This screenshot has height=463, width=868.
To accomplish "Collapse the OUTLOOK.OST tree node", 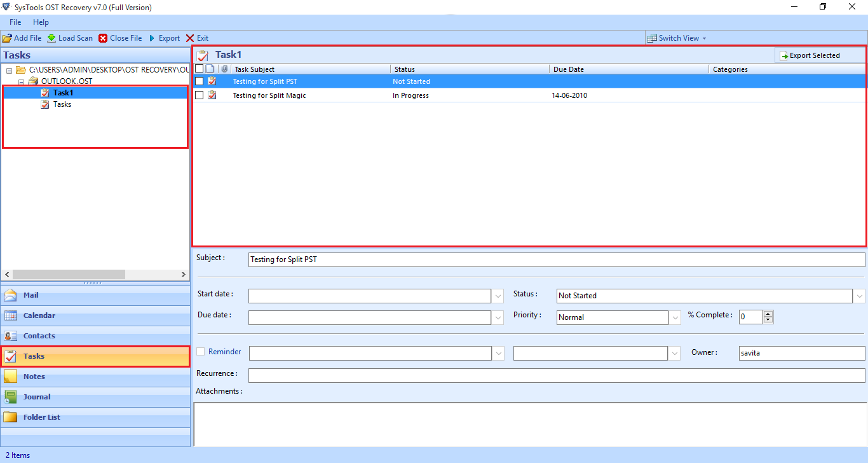I will pyautogui.click(x=21, y=81).
